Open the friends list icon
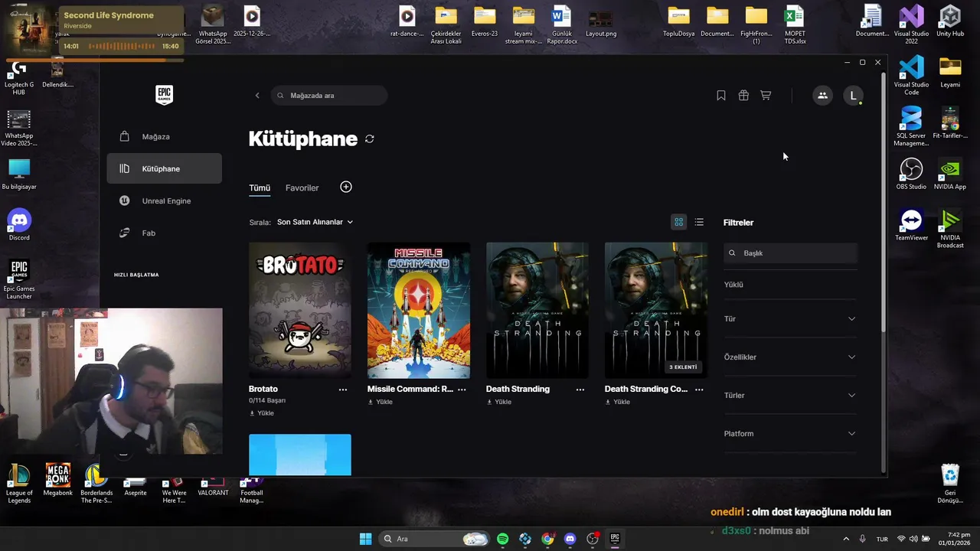The width and height of the screenshot is (980, 551). tap(822, 96)
